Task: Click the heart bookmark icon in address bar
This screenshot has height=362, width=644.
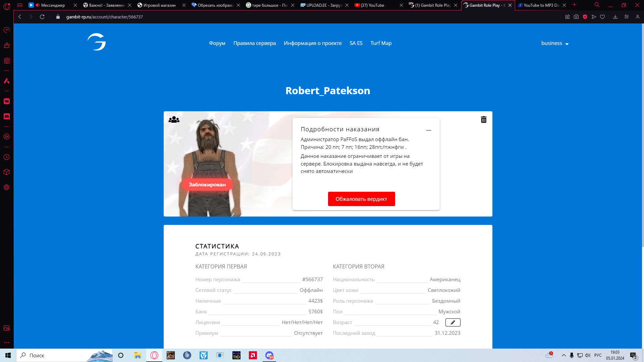Action: click(x=602, y=17)
